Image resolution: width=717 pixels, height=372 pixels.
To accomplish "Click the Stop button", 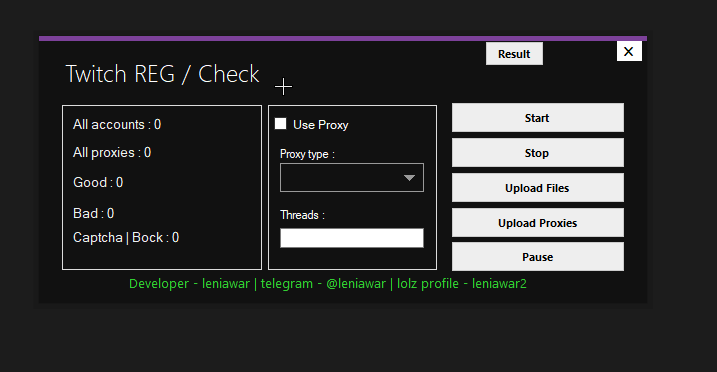I will pyautogui.click(x=538, y=153).
